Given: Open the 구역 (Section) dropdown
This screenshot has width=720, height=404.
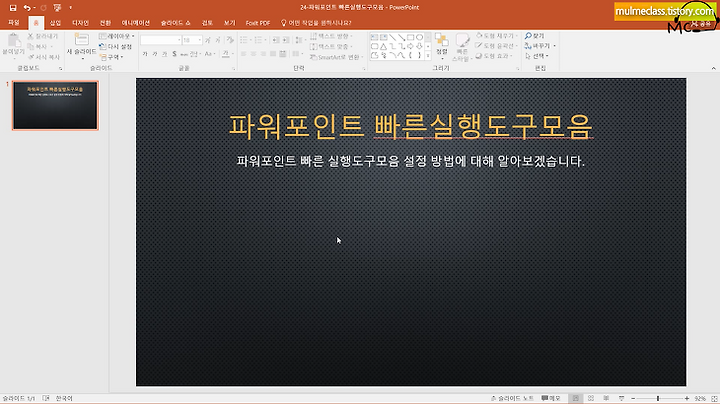Looking at the screenshot, I should [112, 57].
